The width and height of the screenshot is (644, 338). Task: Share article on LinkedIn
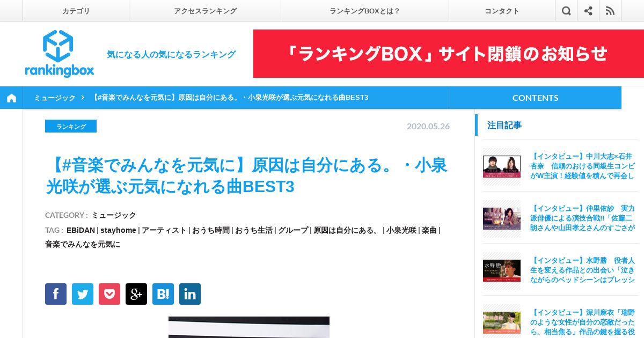(x=190, y=294)
